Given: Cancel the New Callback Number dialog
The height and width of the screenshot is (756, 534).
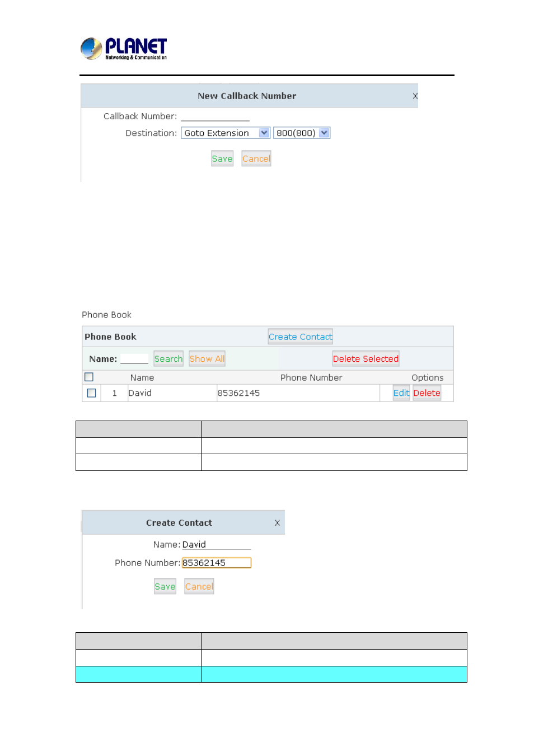Looking at the screenshot, I should (256, 158).
